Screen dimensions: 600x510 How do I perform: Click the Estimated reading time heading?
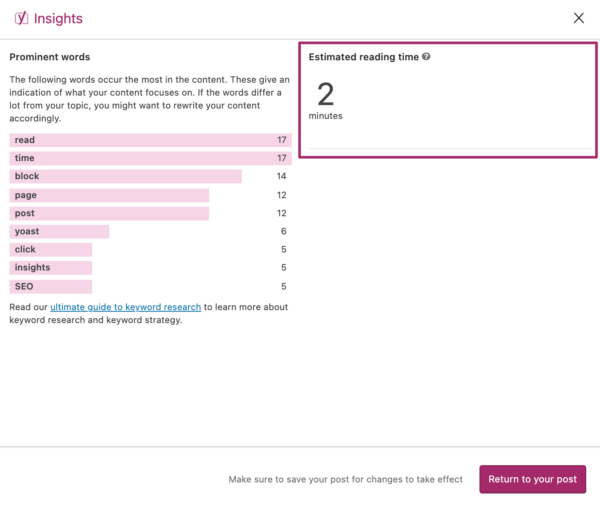coord(364,57)
